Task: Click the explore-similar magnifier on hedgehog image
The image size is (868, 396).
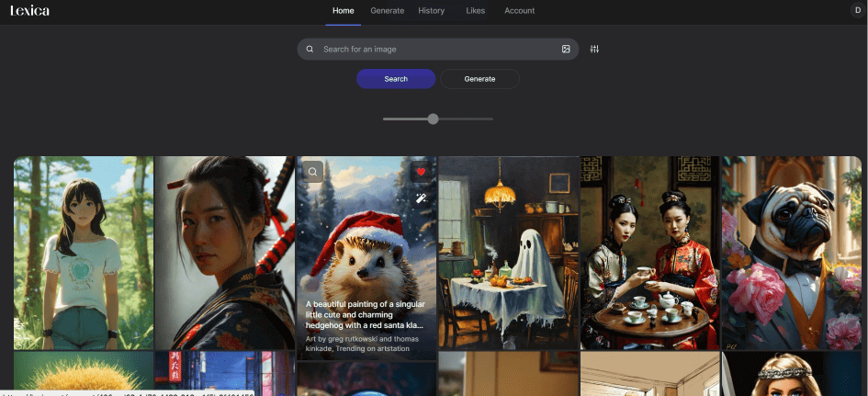Action: [x=313, y=172]
